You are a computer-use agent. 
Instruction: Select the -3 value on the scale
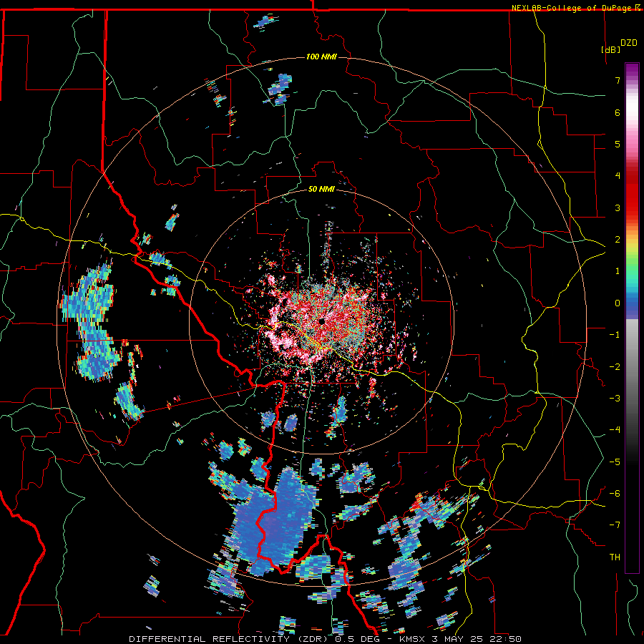point(615,399)
